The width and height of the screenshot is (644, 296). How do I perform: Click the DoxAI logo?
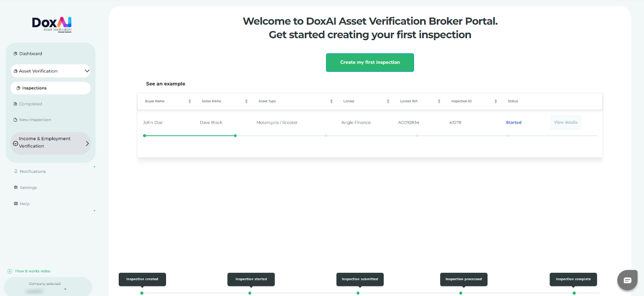click(x=52, y=23)
